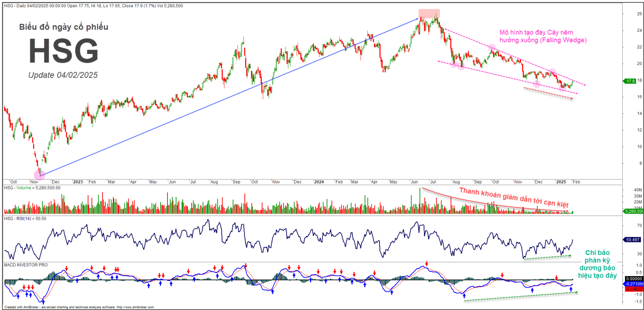Click the last blue buy arrow in MACD pane

pos(571,289)
